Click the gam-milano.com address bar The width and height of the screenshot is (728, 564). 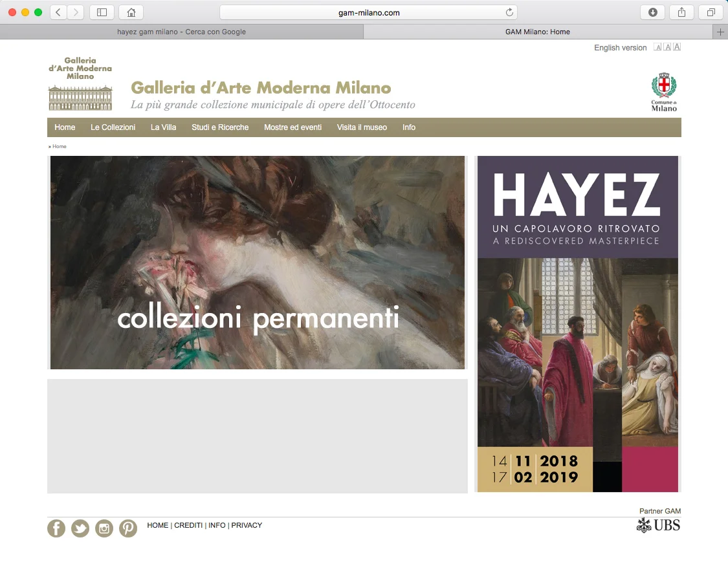point(369,12)
